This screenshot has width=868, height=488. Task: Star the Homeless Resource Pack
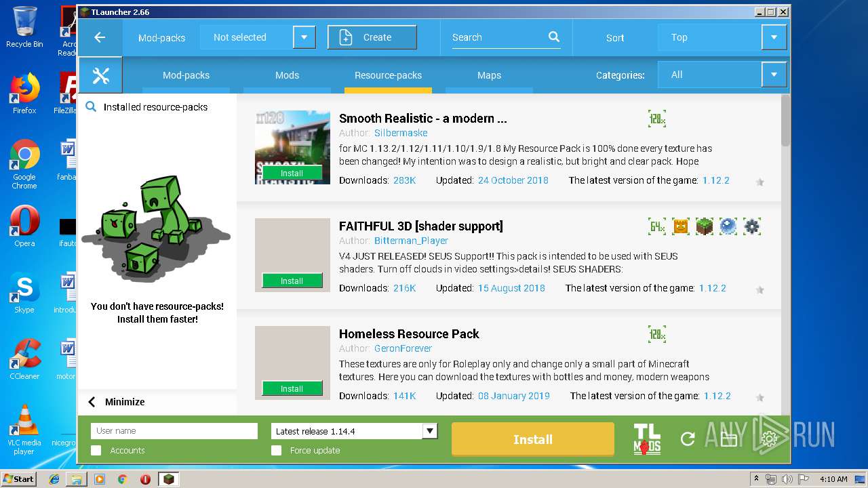tap(760, 397)
